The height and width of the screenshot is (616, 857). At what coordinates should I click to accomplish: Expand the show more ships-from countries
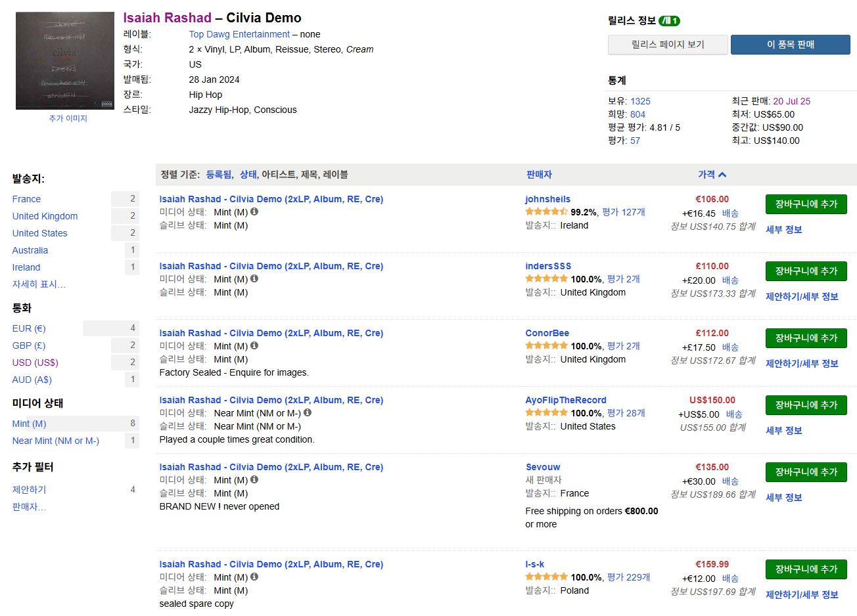(39, 284)
